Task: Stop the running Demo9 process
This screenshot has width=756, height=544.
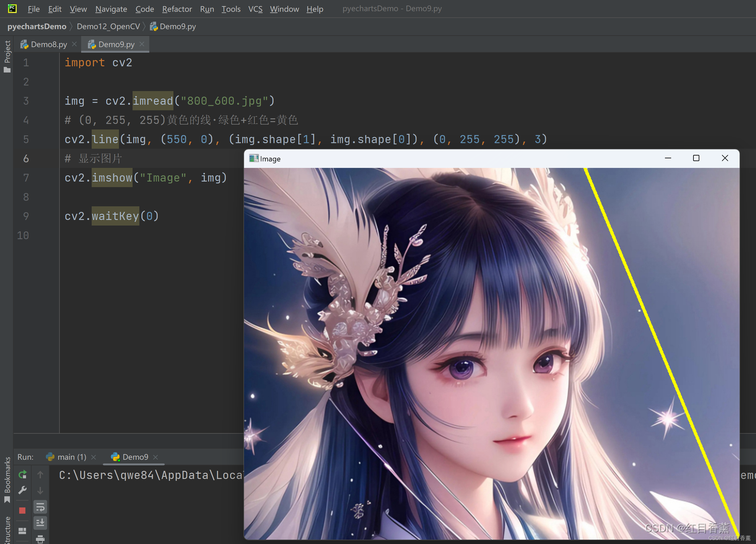Action: (22, 510)
